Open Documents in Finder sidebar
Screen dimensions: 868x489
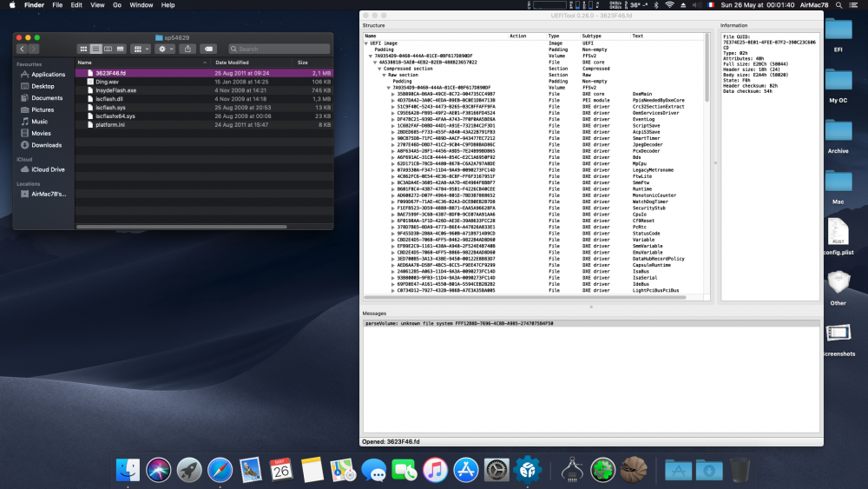(42, 98)
